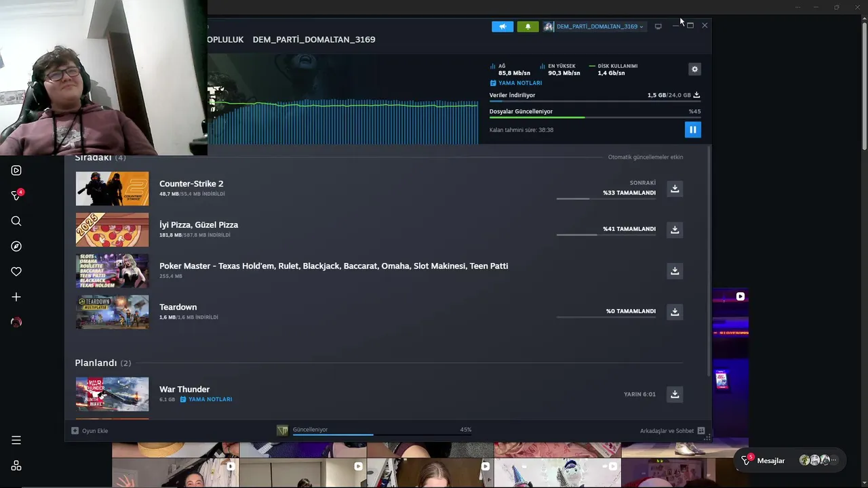The image size is (868, 488).
Task: Open War Thunder game thumbnail
Action: point(112,394)
